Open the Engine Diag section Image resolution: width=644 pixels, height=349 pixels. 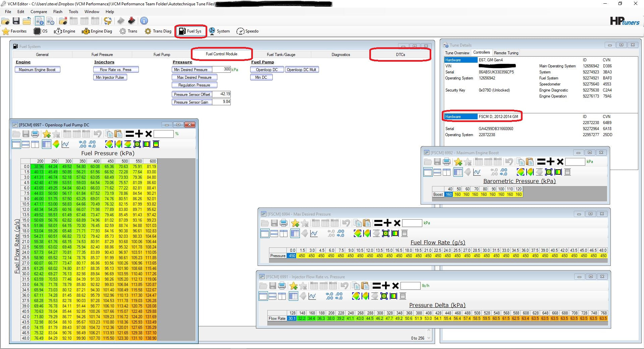pyautogui.click(x=97, y=31)
